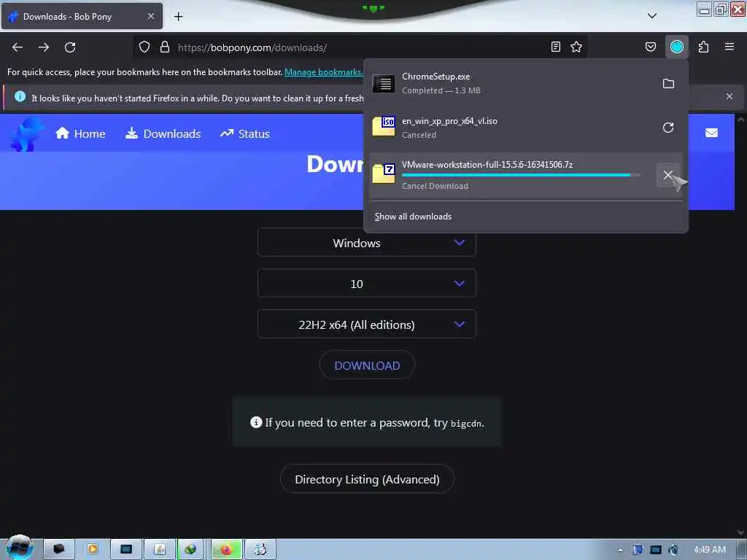Viewport: 747px width, 560px height.
Task: Show hidden system tray icons
Action: click(x=620, y=550)
